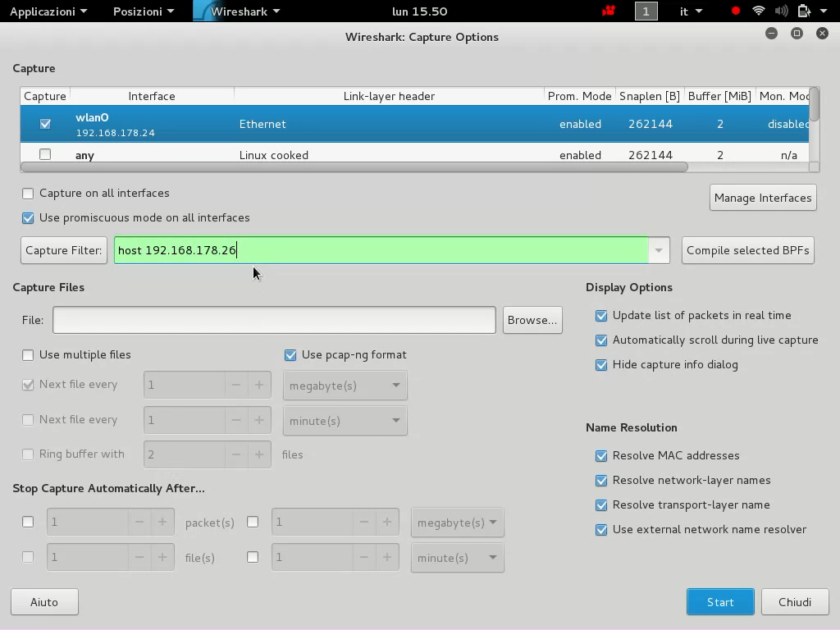Click the Link-layer header column header
The image size is (840, 630).
(389, 96)
